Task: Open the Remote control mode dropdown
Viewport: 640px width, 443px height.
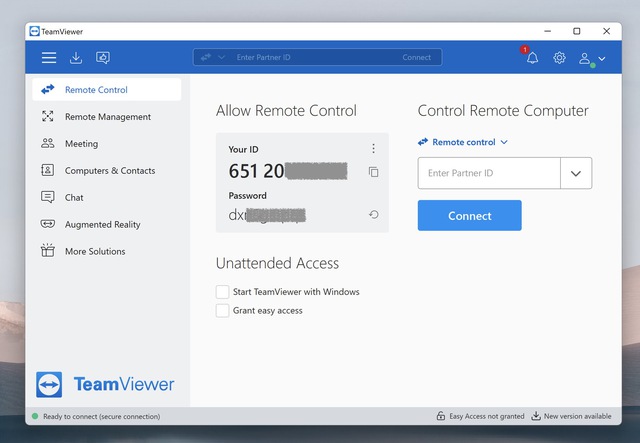Action: coord(463,142)
